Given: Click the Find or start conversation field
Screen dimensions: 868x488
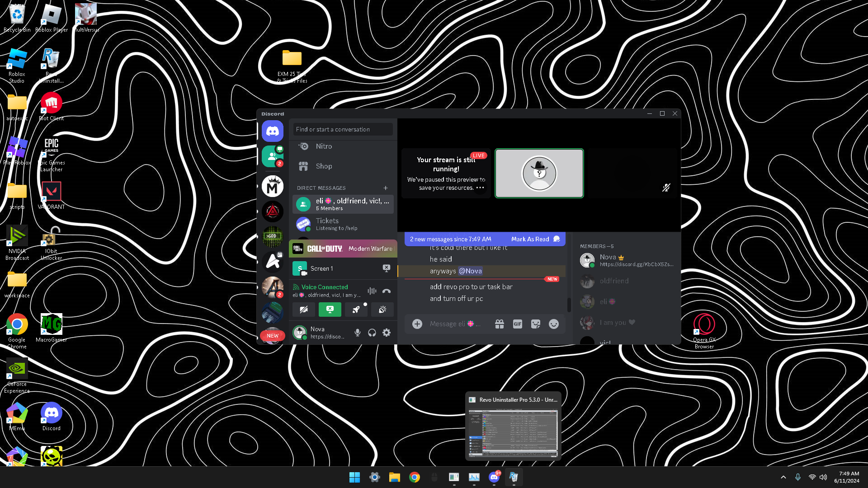Looking at the screenshot, I should (343, 129).
